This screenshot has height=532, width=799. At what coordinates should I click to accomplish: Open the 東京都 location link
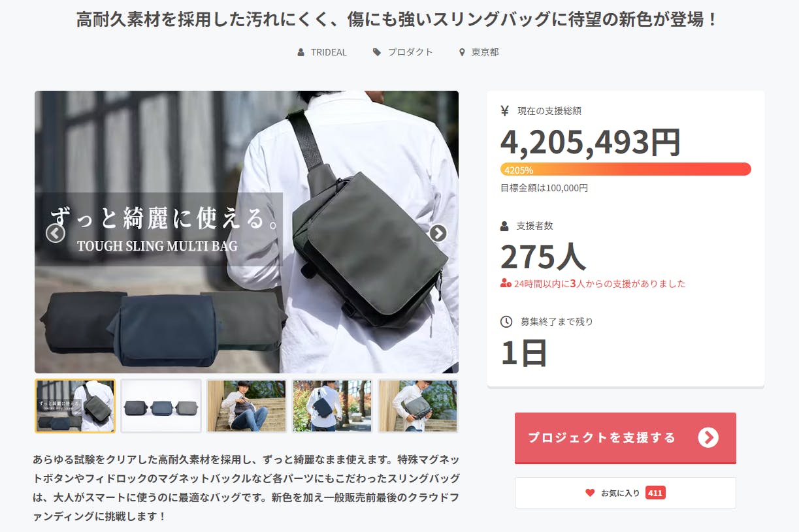pyautogui.click(x=485, y=52)
